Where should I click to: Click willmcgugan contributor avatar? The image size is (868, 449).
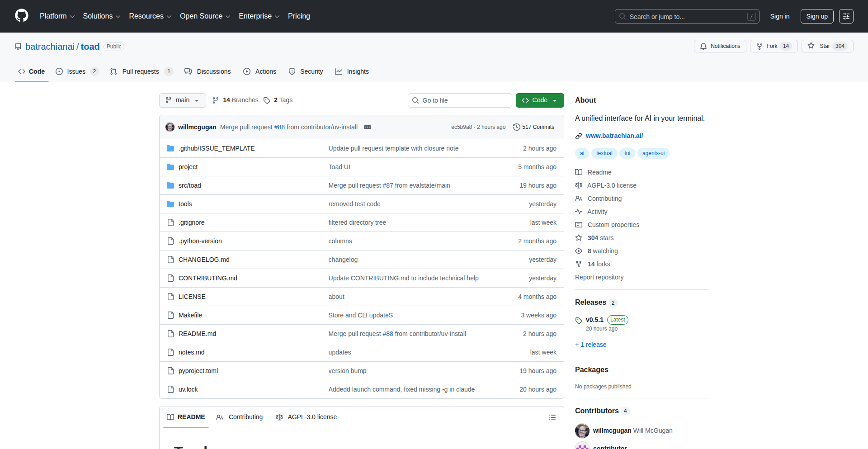[x=582, y=430]
